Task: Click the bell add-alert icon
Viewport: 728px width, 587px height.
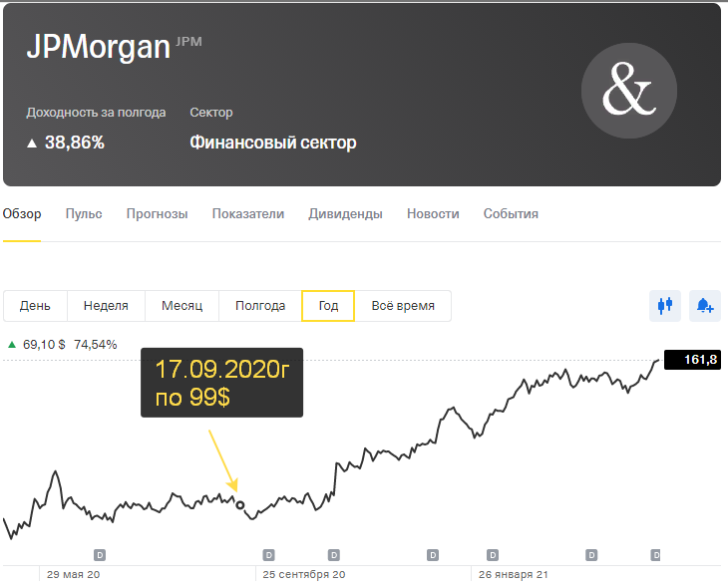Action: pos(705,305)
